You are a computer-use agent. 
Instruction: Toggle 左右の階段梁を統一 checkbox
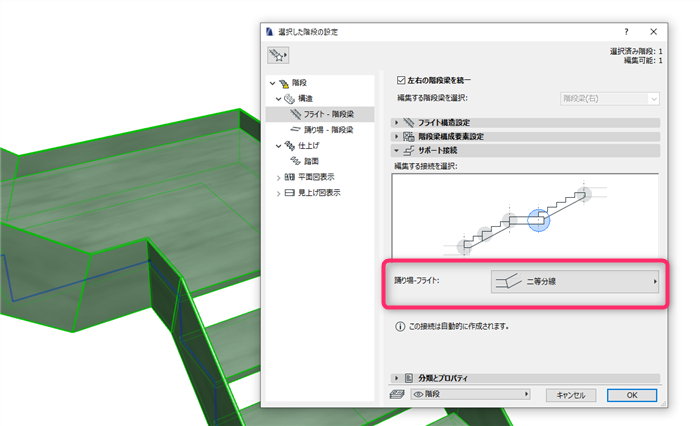[x=401, y=80]
